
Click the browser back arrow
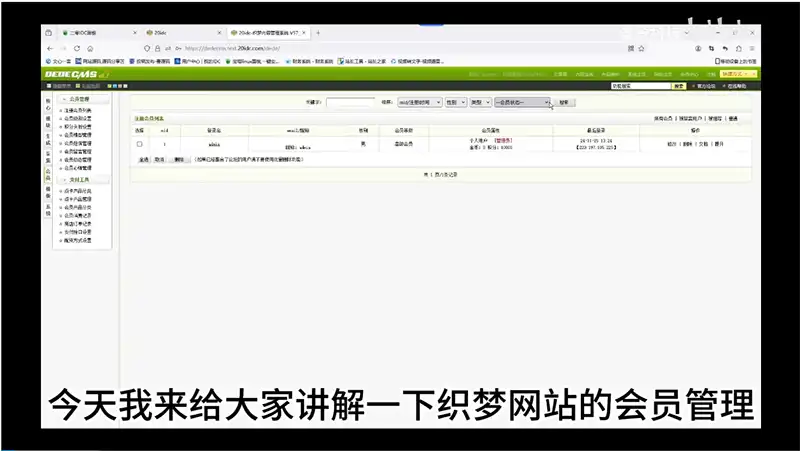click(49, 48)
